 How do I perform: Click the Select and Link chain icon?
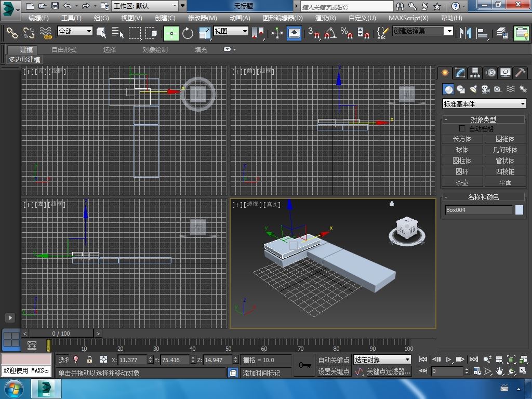point(12,33)
